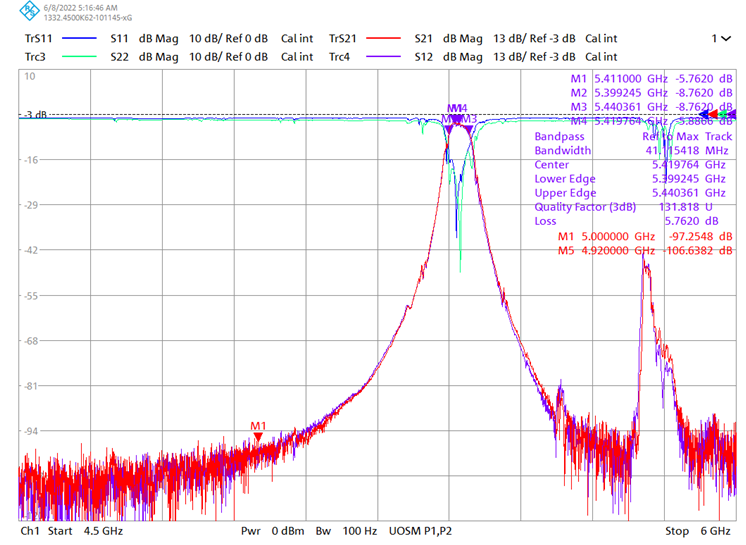Click the Bandwidth 41.115418 MHz value
746x545 pixels.
pyautogui.click(x=687, y=151)
